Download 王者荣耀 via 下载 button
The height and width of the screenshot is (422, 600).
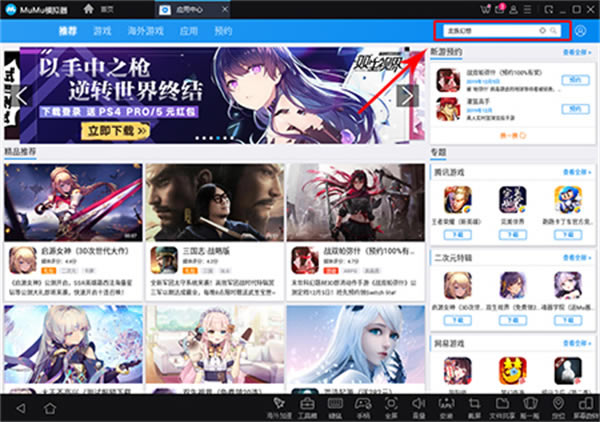458,235
